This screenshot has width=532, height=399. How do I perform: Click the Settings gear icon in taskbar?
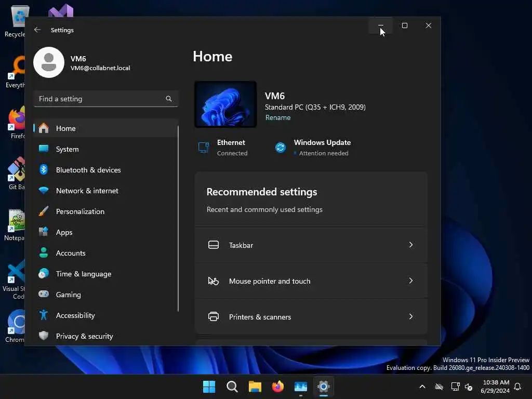(324, 387)
